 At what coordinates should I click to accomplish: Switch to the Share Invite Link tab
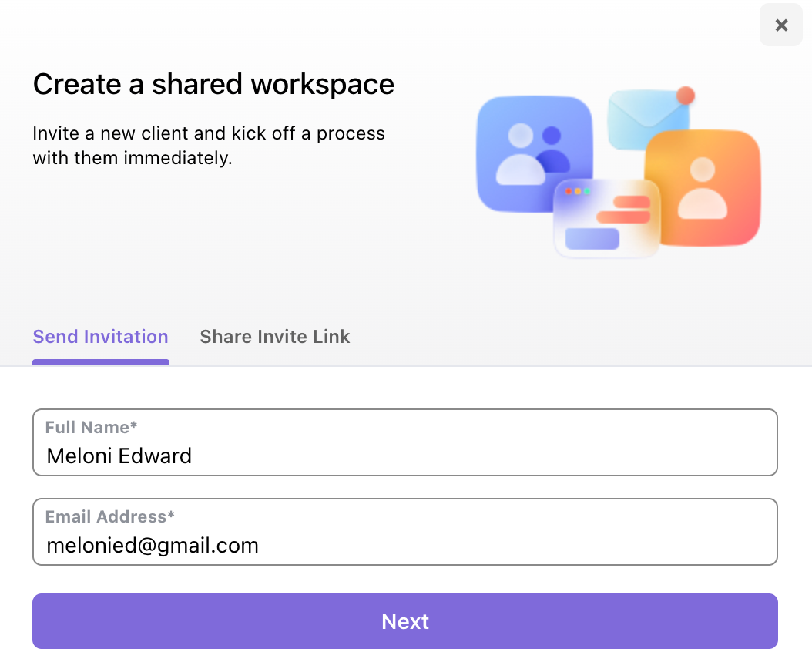tap(275, 337)
